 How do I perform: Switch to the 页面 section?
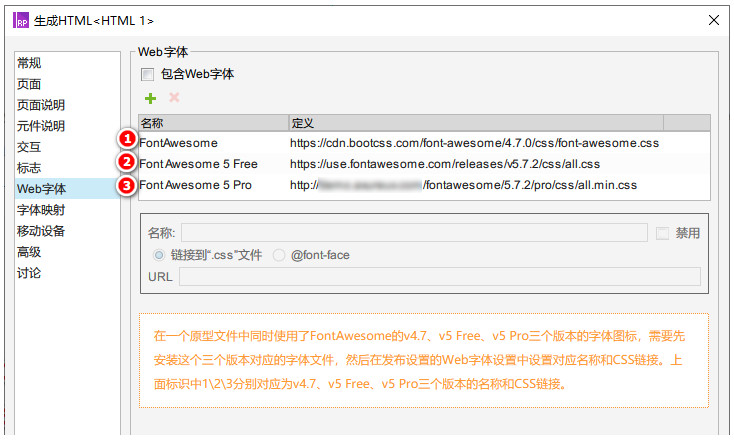click(67, 84)
